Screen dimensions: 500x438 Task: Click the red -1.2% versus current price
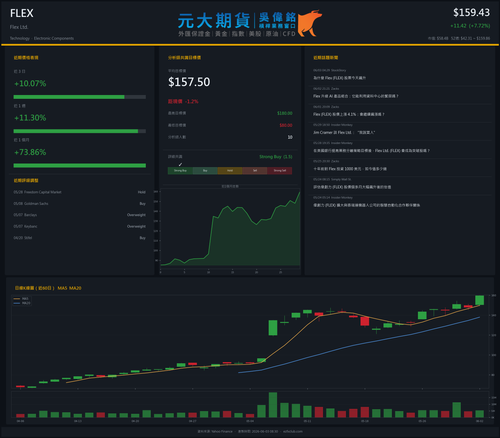click(192, 101)
